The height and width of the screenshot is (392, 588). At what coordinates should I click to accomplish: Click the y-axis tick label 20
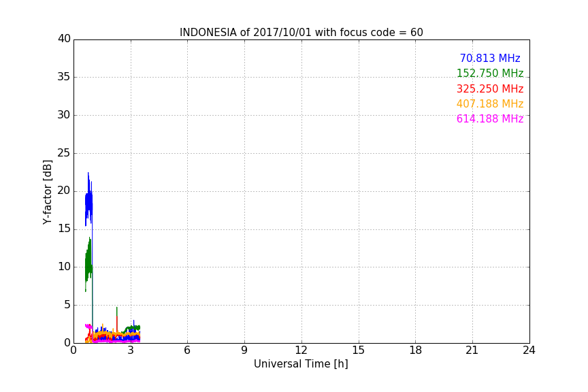[64, 191]
